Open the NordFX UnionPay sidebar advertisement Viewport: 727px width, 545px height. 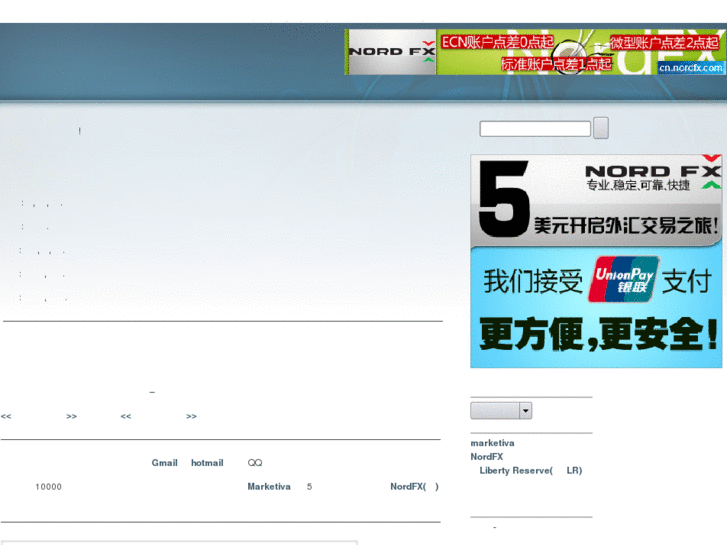click(596, 261)
